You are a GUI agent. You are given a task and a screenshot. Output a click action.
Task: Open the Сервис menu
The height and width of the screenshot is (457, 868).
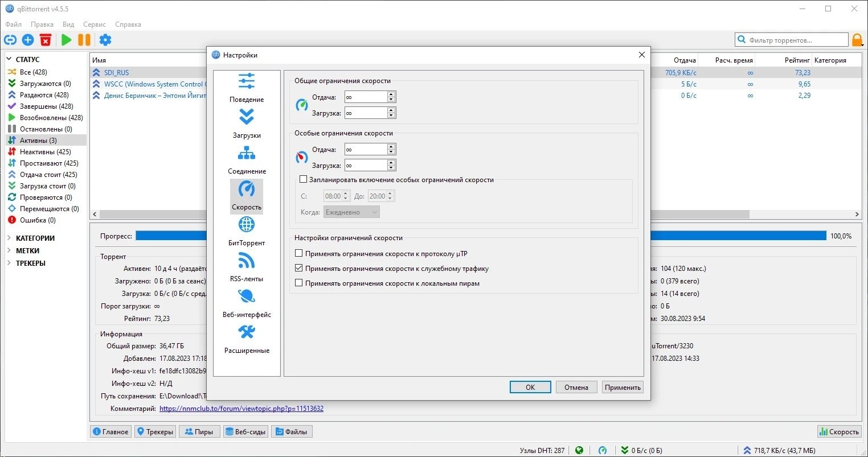(95, 24)
